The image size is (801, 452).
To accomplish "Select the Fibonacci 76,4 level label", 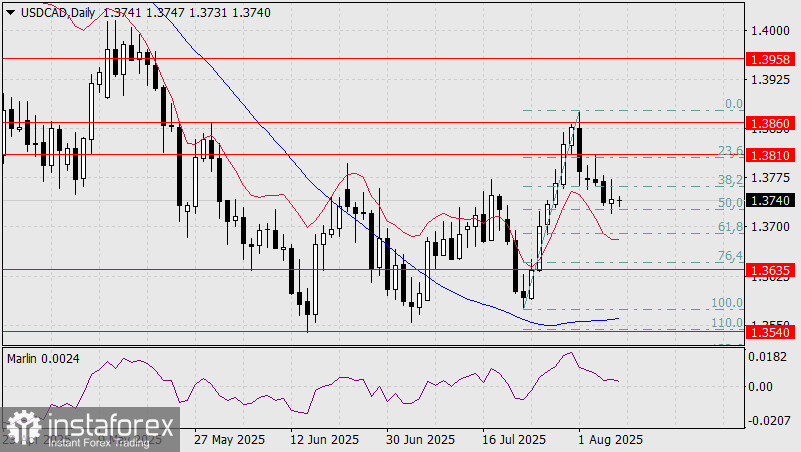I will [731, 256].
